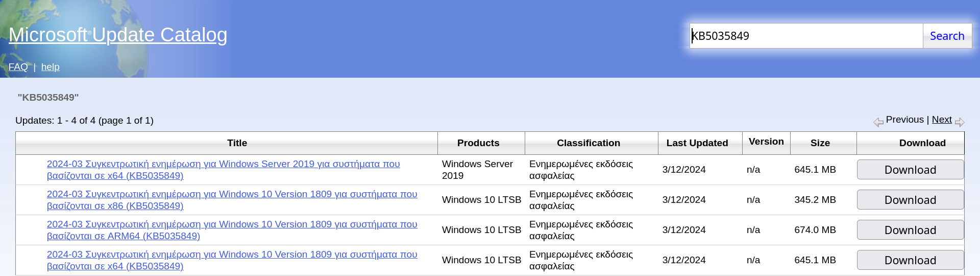The image size is (980, 276).
Task: Open the Windows 10 Version 1809 x64 update link
Action: pos(232,260)
